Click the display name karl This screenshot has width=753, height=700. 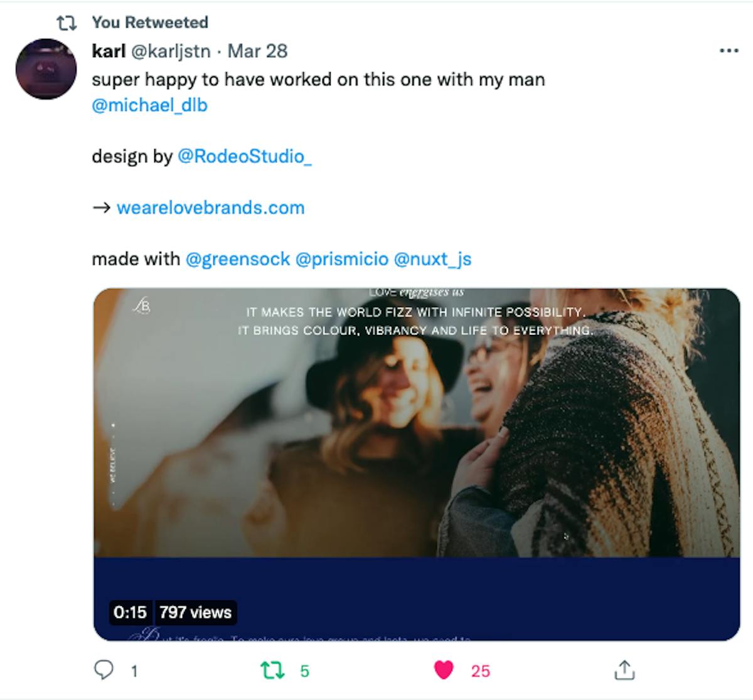click(x=109, y=51)
